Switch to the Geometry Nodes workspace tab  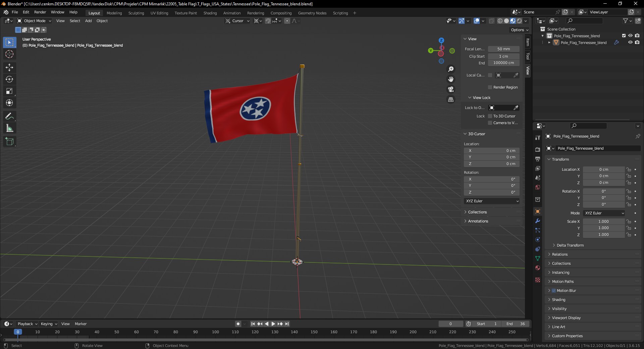click(x=312, y=13)
